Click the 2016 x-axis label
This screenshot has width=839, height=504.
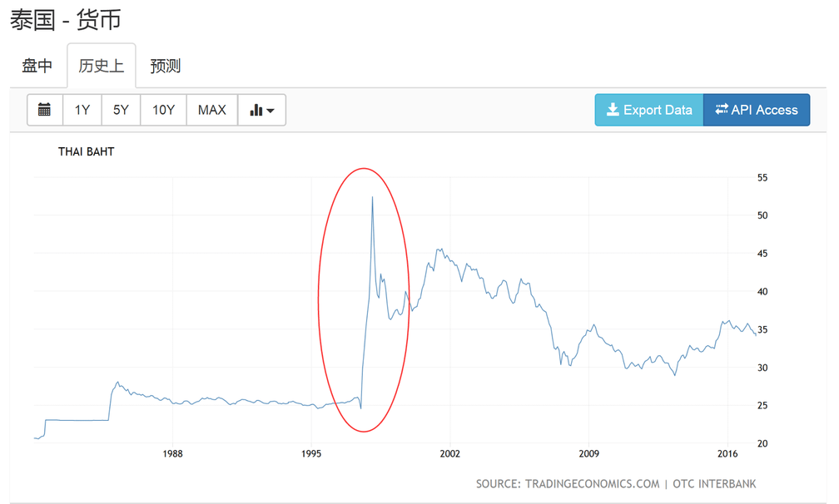tap(727, 453)
